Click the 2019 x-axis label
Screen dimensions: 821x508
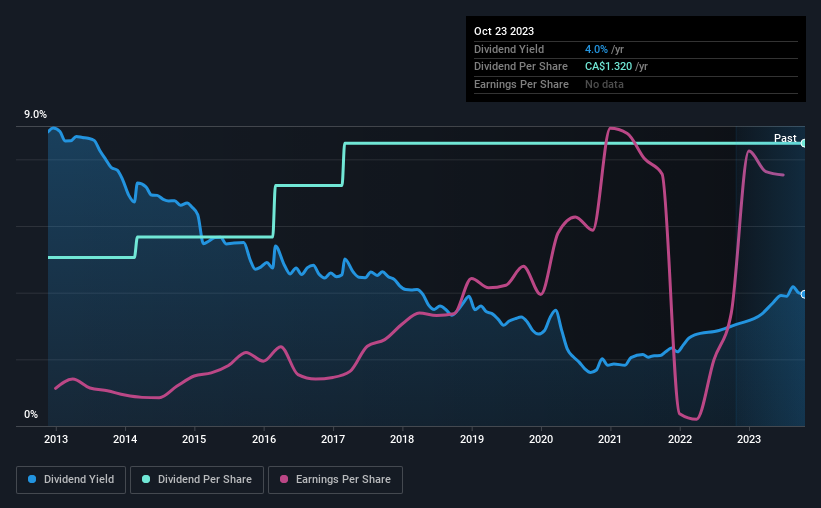[472, 439]
